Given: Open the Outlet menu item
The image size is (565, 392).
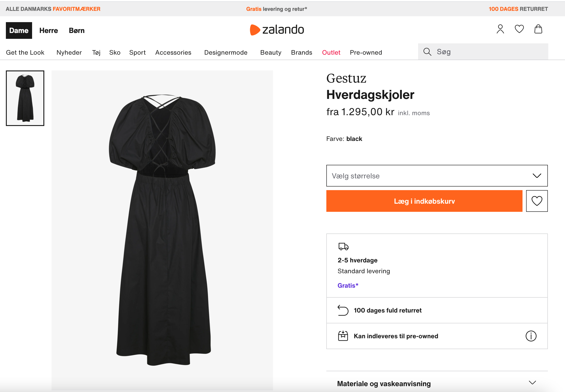Looking at the screenshot, I should click(x=331, y=53).
